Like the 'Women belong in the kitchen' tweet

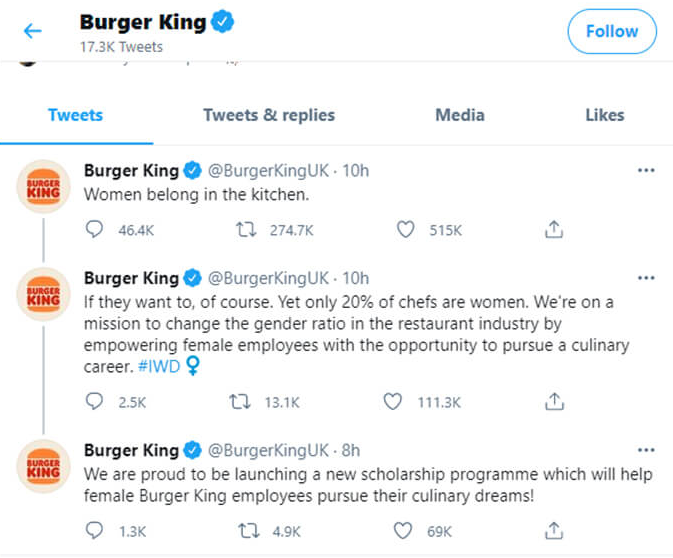tap(405, 230)
